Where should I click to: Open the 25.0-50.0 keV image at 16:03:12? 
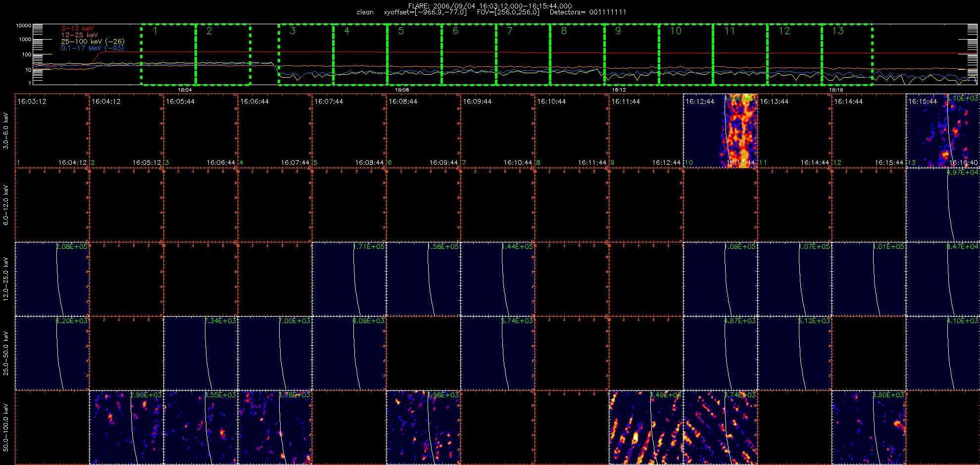coord(52,353)
